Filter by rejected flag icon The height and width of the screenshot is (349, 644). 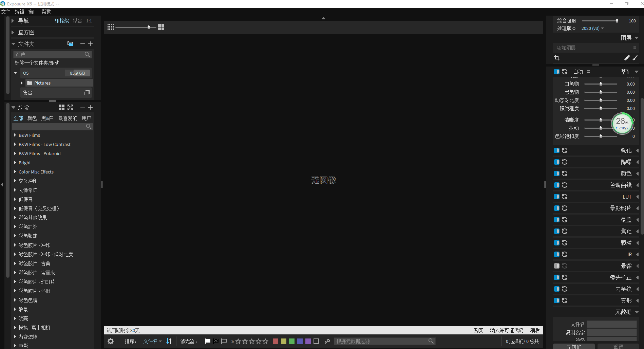click(x=216, y=341)
